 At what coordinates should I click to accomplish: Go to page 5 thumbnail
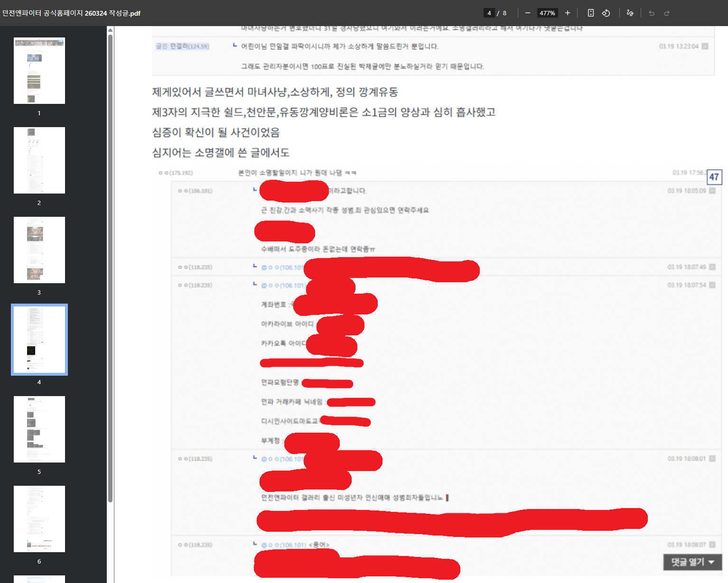click(39, 429)
